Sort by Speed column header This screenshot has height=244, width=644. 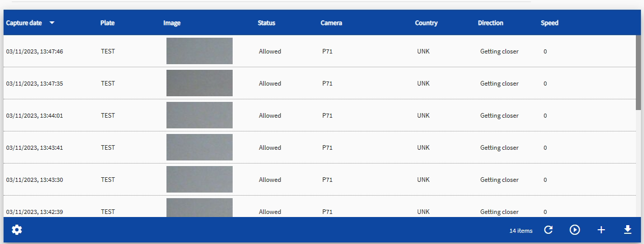coord(550,23)
